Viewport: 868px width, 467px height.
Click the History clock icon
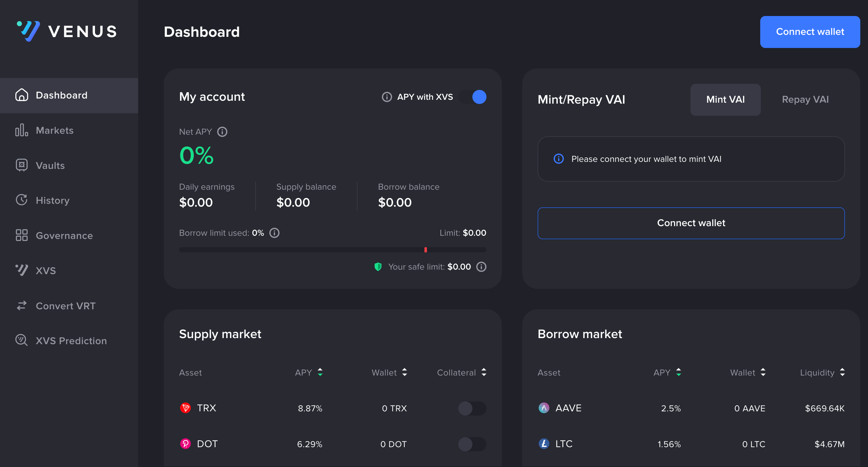21,200
